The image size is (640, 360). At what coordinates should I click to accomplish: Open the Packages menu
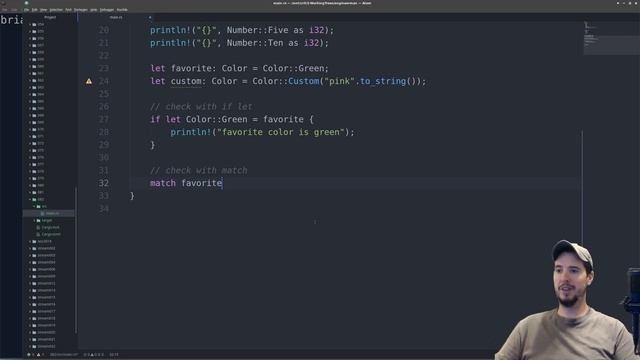point(81,9)
